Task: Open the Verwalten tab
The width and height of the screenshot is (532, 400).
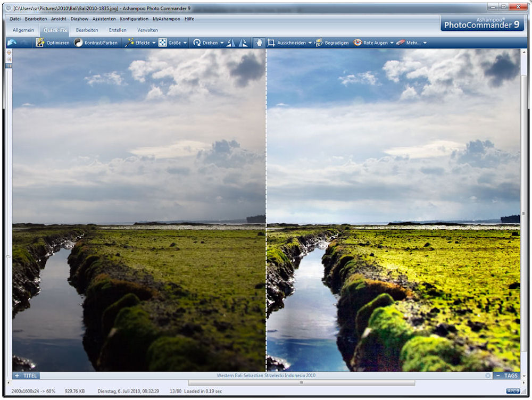Action: pos(147,30)
